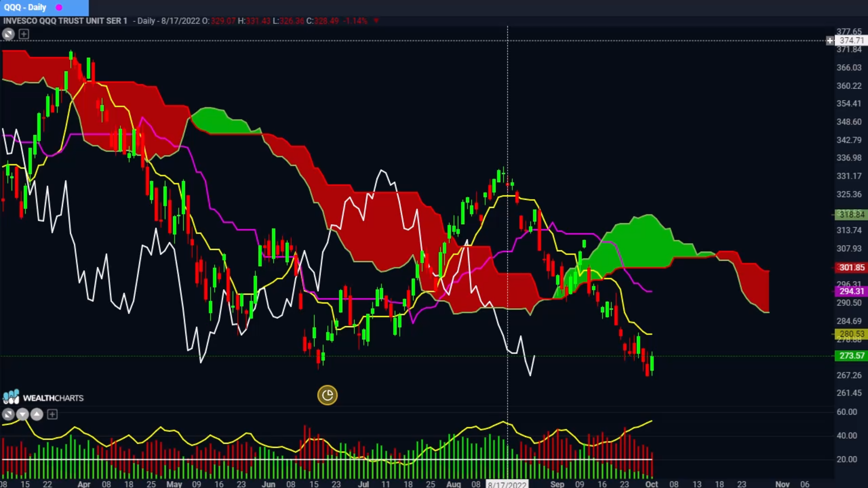
Task: Maximize the lower indicator pane
Action: click(x=8, y=414)
